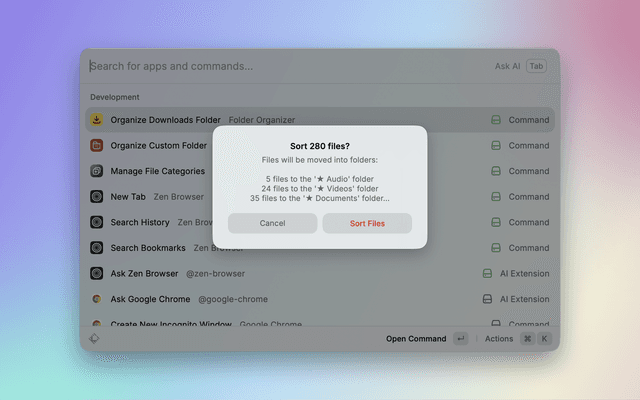Image resolution: width=640 pixels, height=400 pixels.
Task: Click the Raycast logo icon in footer
Action: tap(94, 339)
